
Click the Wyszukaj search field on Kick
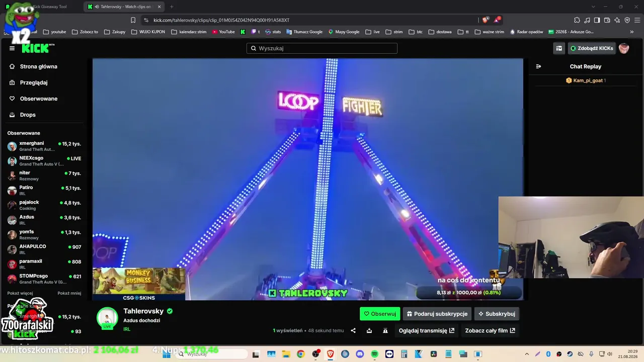(322, 48)
